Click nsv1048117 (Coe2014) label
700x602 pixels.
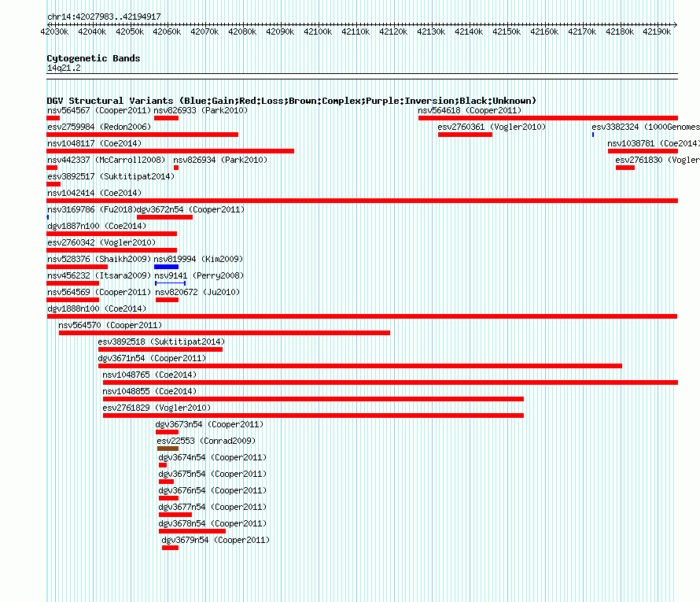[x=94, y=143]
